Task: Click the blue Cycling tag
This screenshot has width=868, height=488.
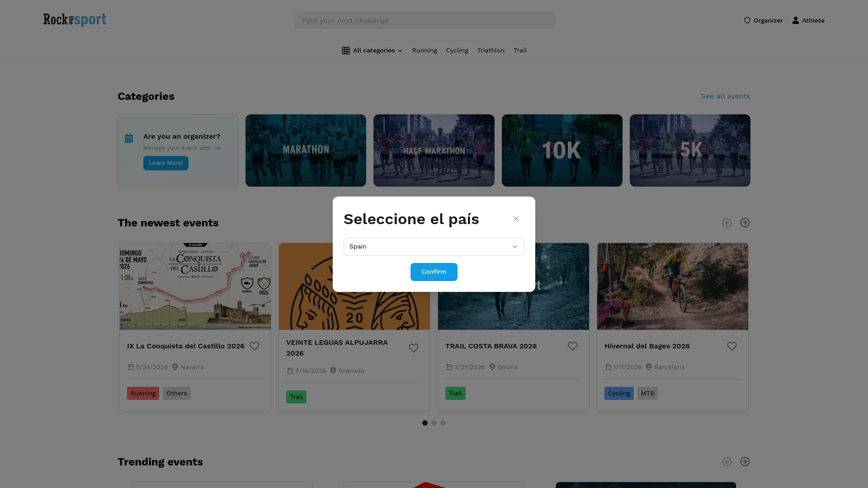Action: pyautogui.click(x=619, y=394)
